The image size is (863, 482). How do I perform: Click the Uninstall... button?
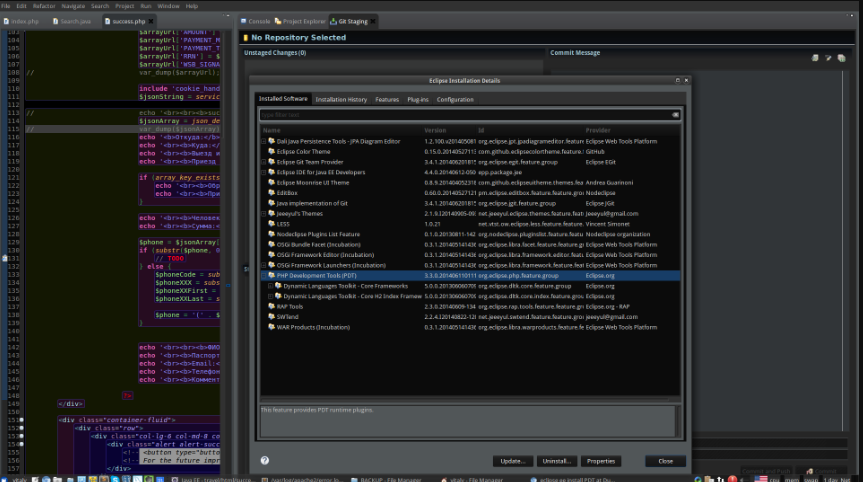(557, 461)
